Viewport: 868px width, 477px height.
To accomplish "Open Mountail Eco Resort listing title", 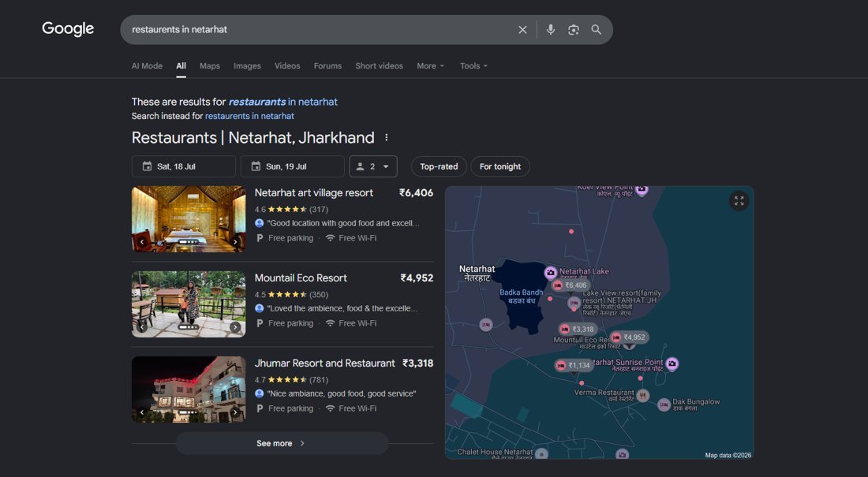I will 301,278.
